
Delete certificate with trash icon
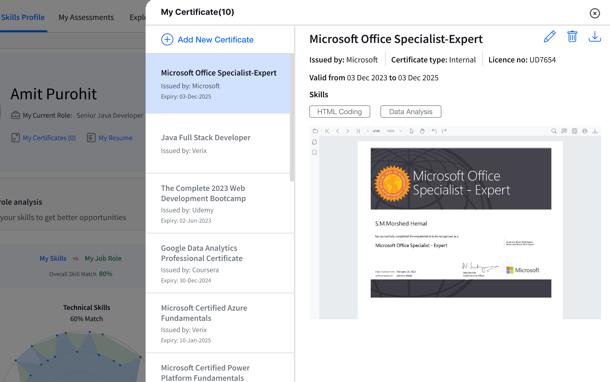click(572, 37)
